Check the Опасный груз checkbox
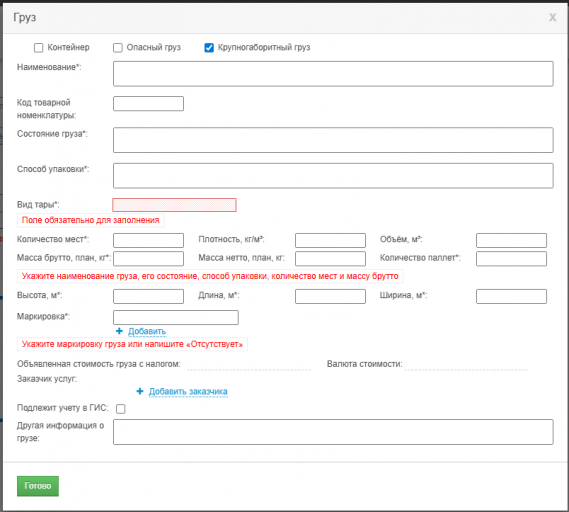This screenshot has height=512, width=569. pos(118,48)
